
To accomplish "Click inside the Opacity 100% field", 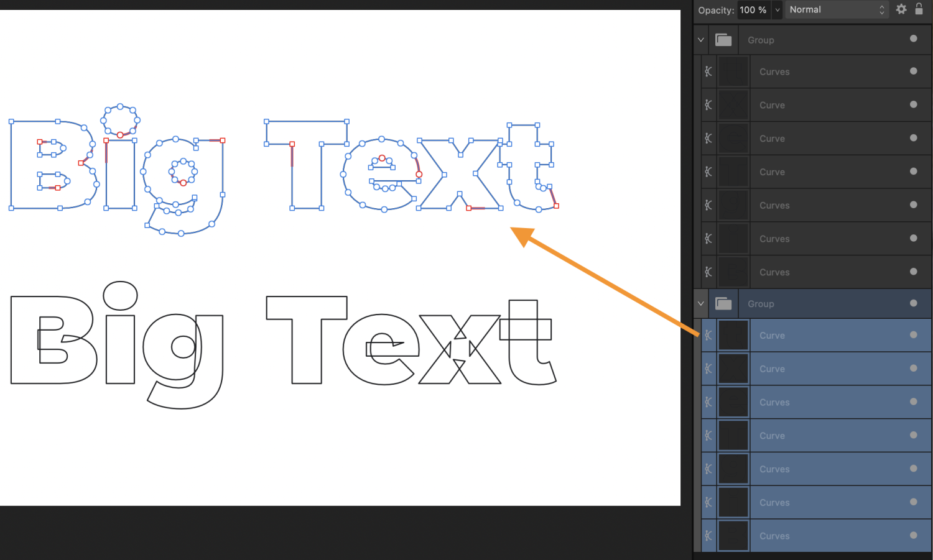I will click(753, 9).
